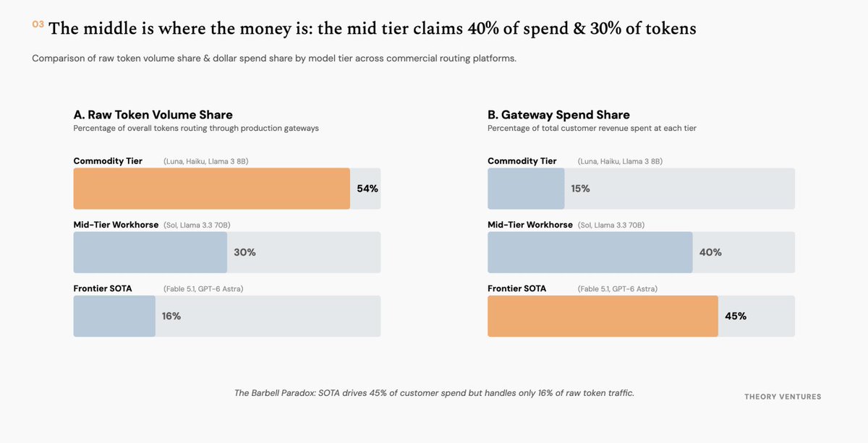Select the A. Raw Token Volume Share heading
The width and height of the screenshot is (868, 443).
pos(153,114)
